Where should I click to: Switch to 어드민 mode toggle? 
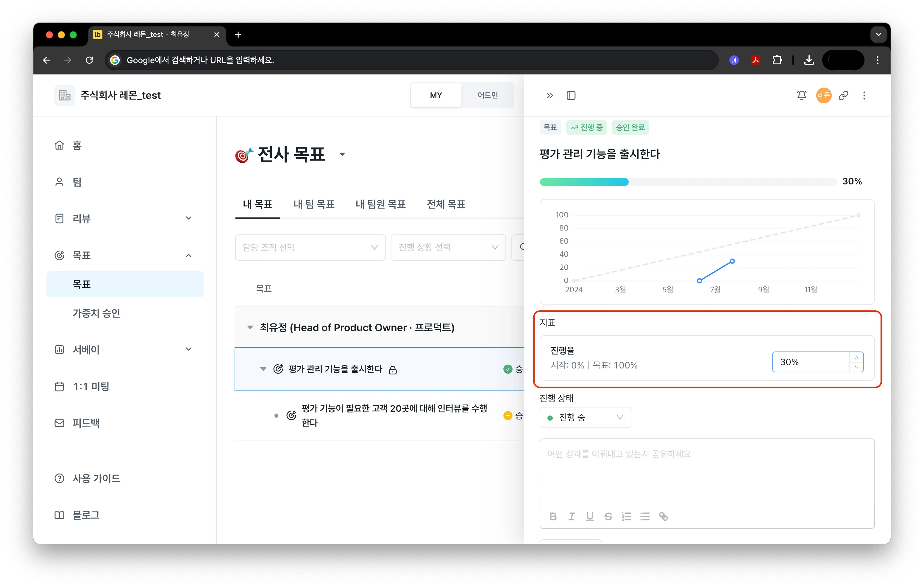[x=487, y=95]
